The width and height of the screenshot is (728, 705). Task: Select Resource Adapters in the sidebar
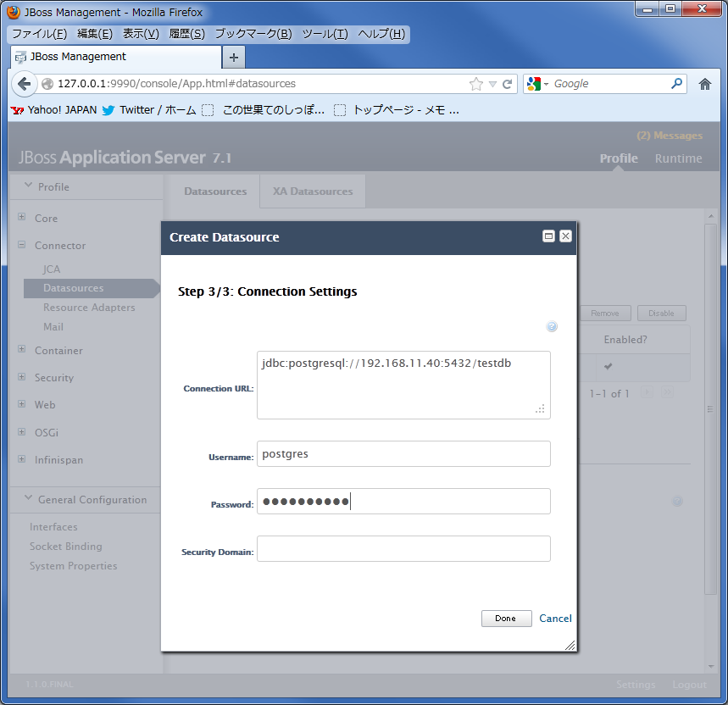click(89, 308)
